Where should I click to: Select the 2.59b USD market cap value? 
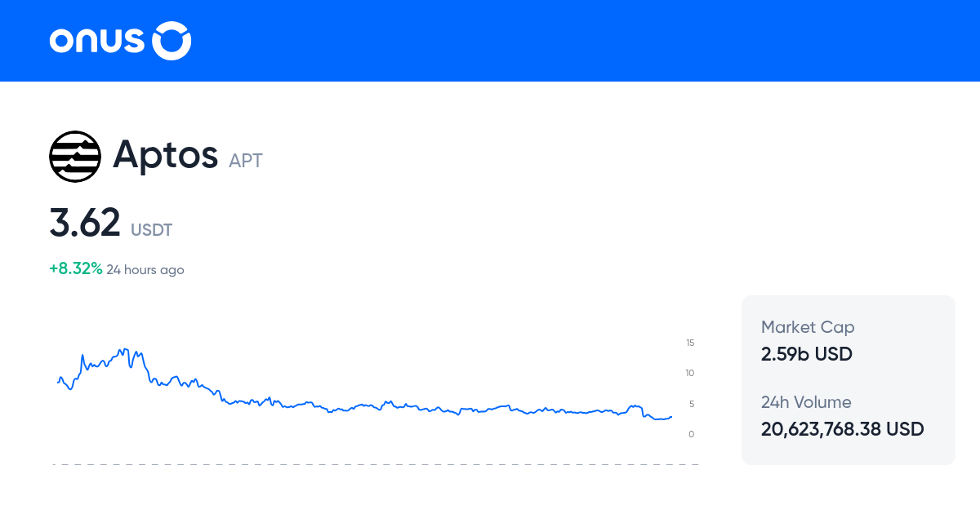point(807,354)
